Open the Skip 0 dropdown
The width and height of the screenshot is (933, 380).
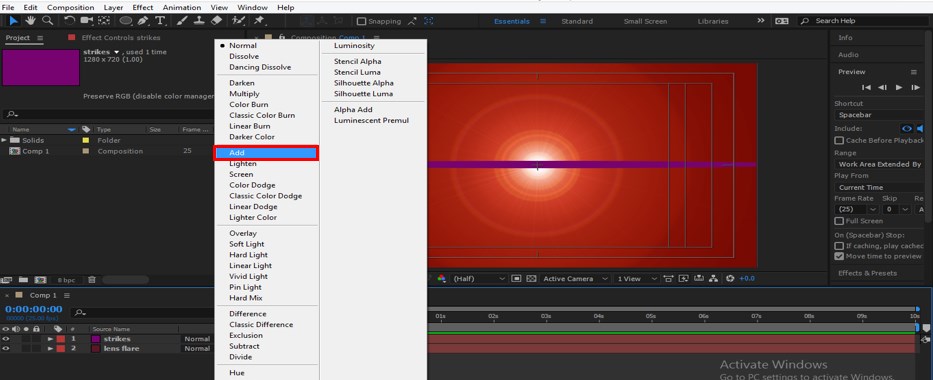(896, 209)
